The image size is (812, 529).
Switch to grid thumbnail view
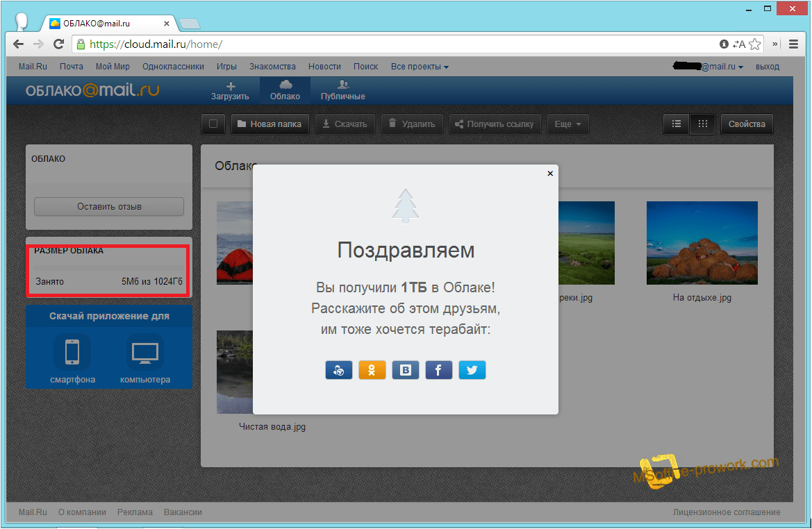(702, 124)
